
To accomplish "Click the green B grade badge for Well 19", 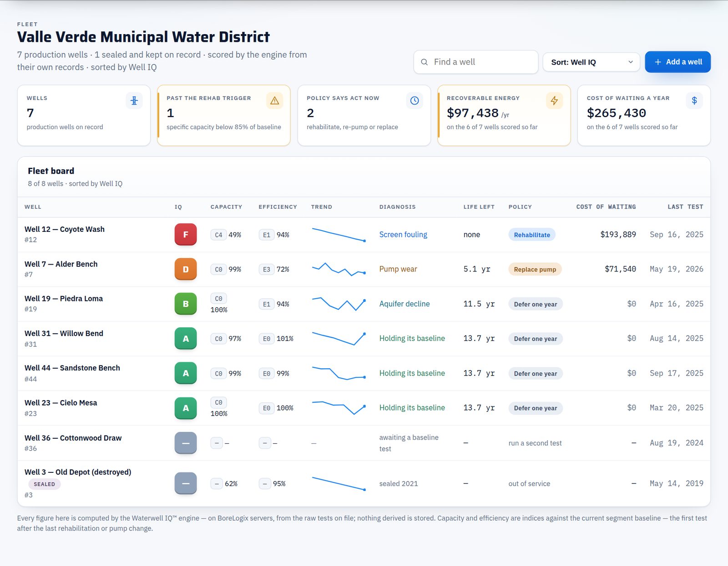I will click(x=186, y=304).
